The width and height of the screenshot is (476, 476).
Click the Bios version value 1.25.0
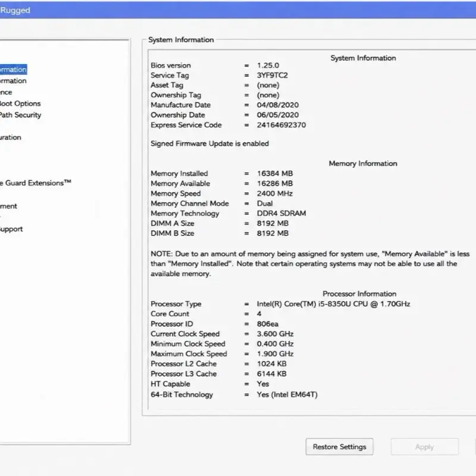click(268, 65)
